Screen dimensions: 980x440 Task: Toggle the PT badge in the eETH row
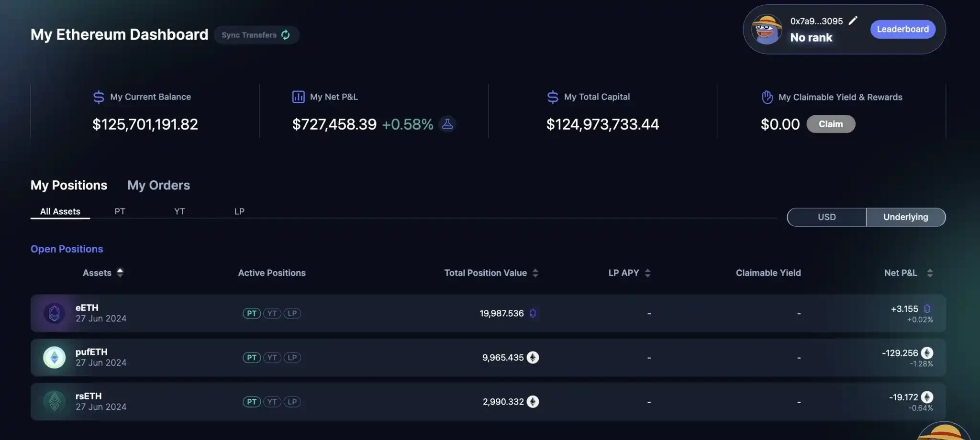[252, 313]
